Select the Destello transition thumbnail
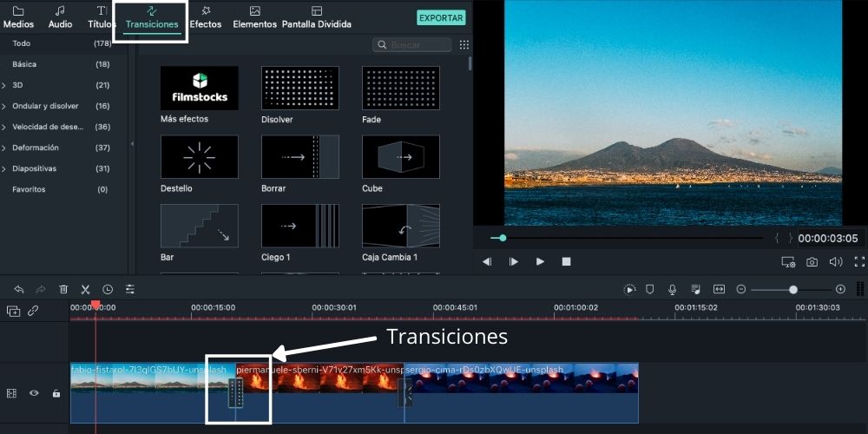The height and width of the screenshot is (434, 868). tap(200, 156)
